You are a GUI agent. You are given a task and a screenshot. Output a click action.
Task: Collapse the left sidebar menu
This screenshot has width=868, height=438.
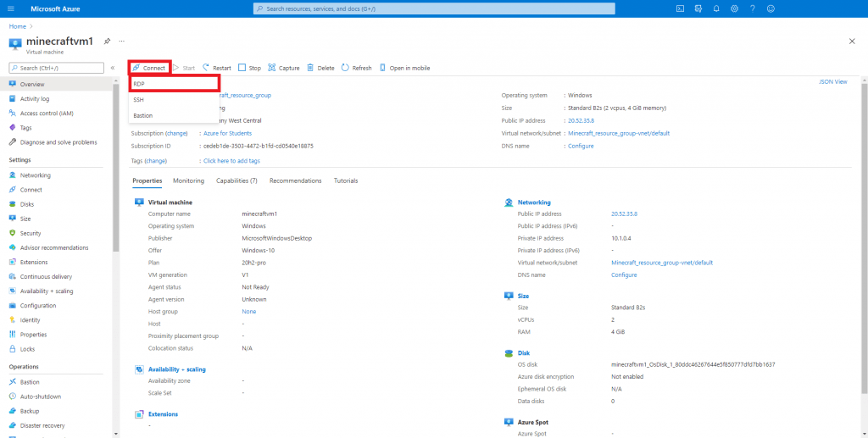[113, 68]
